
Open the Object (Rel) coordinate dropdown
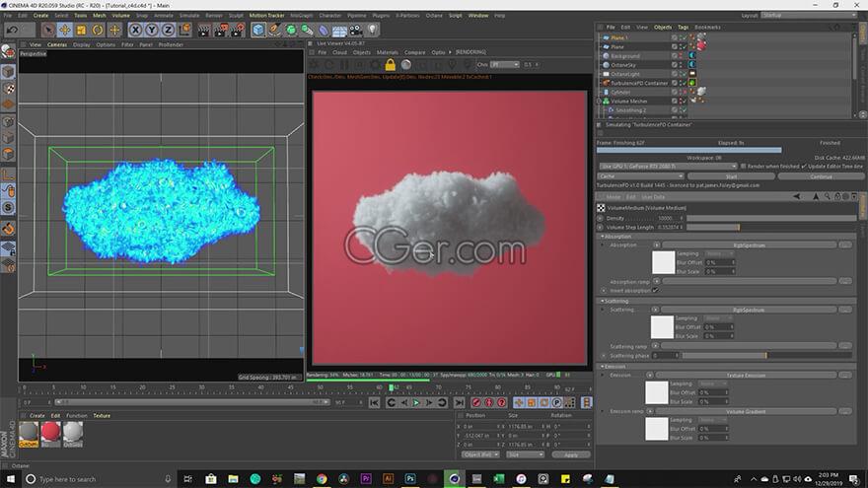pyautogui.click(x=480, y=454)
